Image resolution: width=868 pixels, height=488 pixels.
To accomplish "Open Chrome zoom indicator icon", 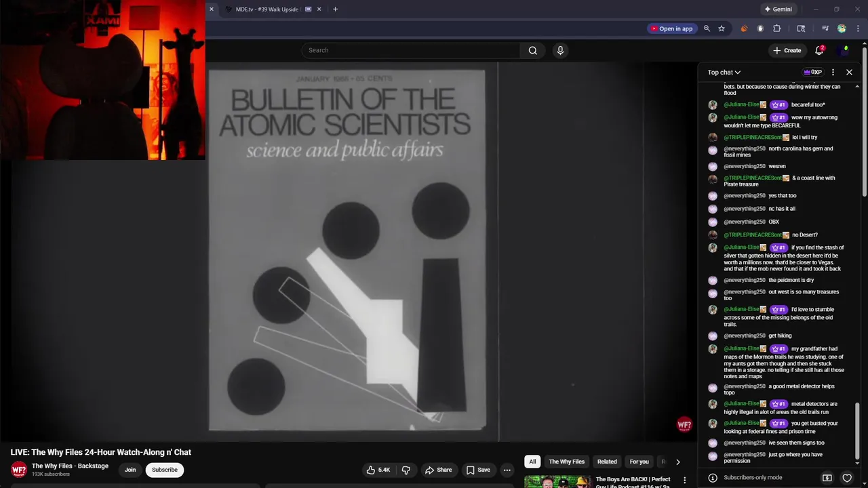I will [x=707, y=28].
